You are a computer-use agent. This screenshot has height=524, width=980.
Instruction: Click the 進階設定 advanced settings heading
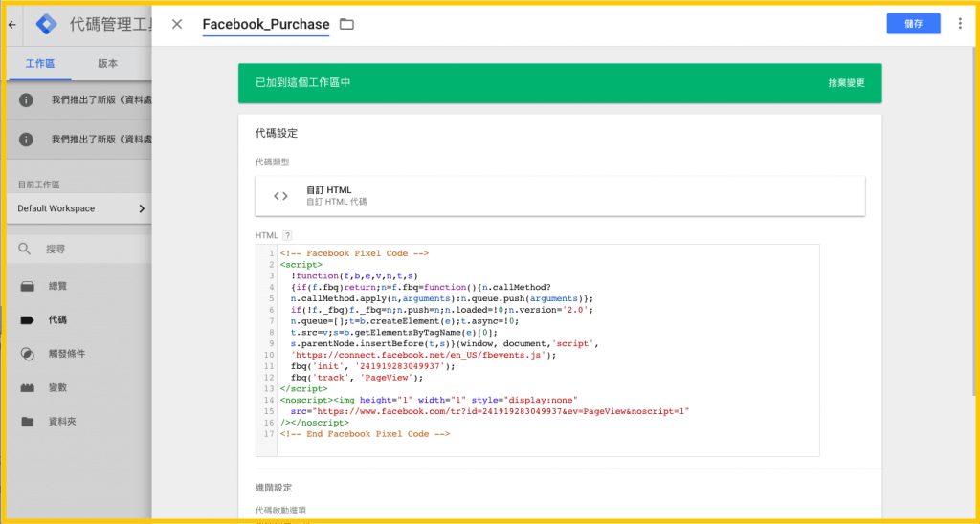(x=274, y=487)
